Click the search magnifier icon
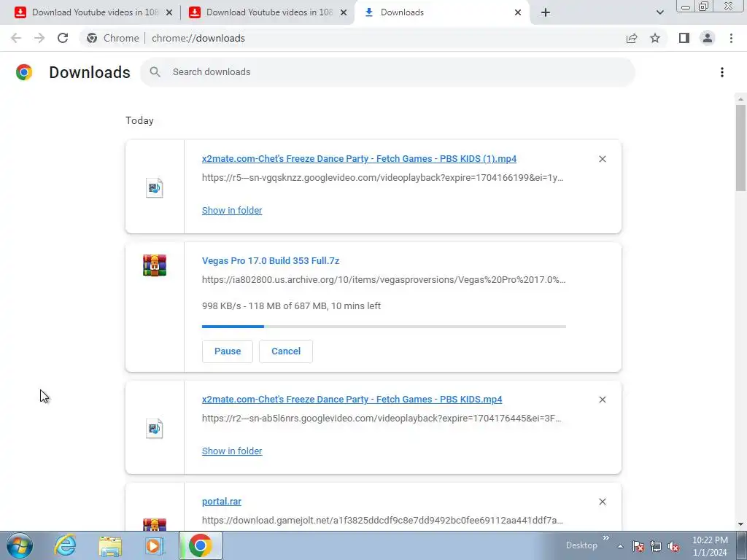 tap(155, 72)
